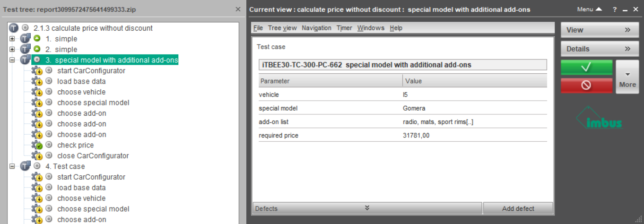Click the grey status dot of the root node

point(26,28)
